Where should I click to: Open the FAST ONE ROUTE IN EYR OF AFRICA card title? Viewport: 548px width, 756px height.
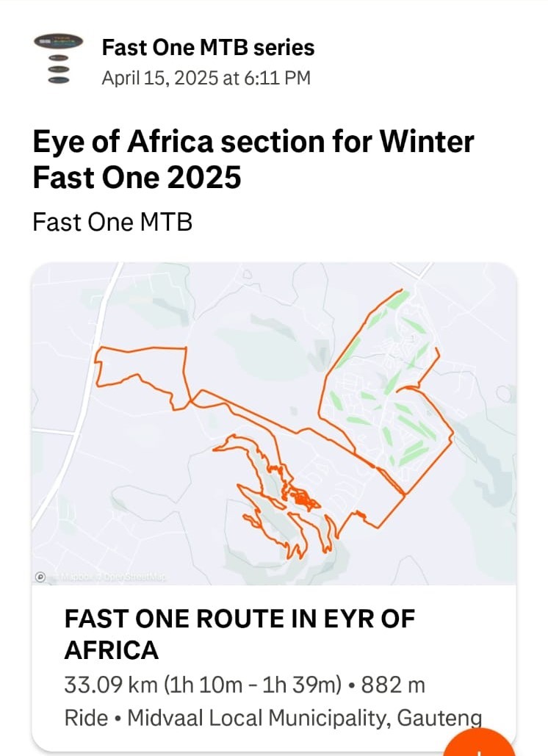239,634
